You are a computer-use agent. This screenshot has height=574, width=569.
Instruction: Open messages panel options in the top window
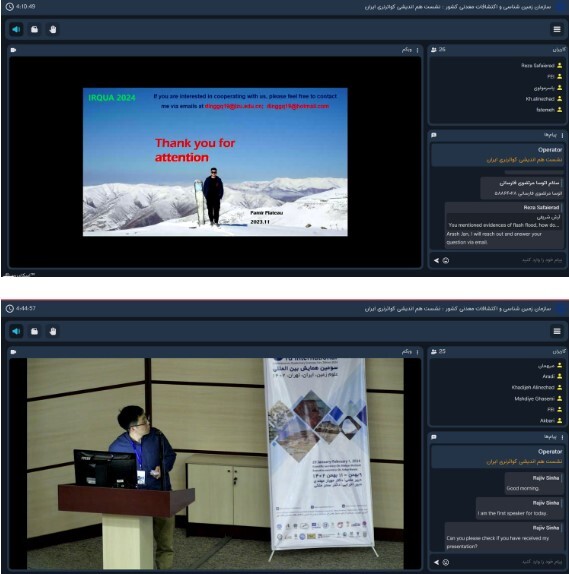tap(562, 135)
